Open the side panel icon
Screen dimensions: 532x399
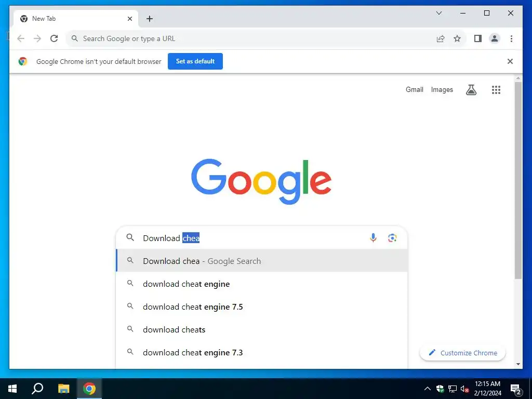[x=478, y=38]
